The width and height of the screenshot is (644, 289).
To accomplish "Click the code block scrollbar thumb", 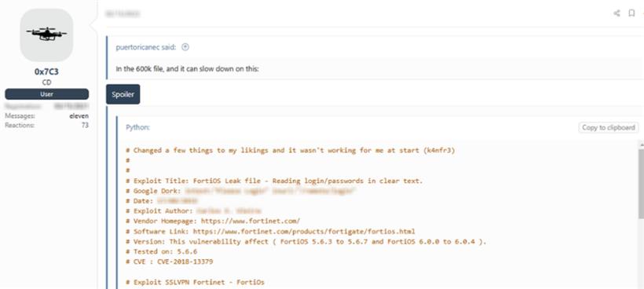I will [641, 184].
